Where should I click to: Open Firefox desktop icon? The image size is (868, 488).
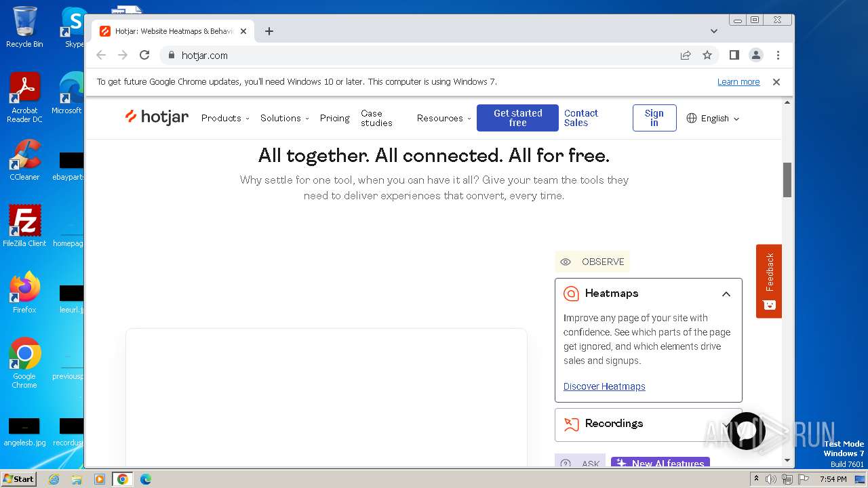coord(24,293)
